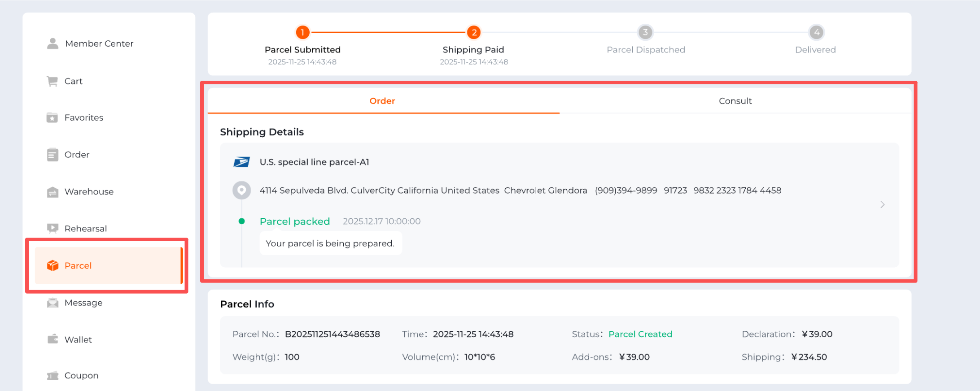Open the Cart menu item
This screenshot has width=980, height=391.
pyautogui.click(x=74, y=81)
